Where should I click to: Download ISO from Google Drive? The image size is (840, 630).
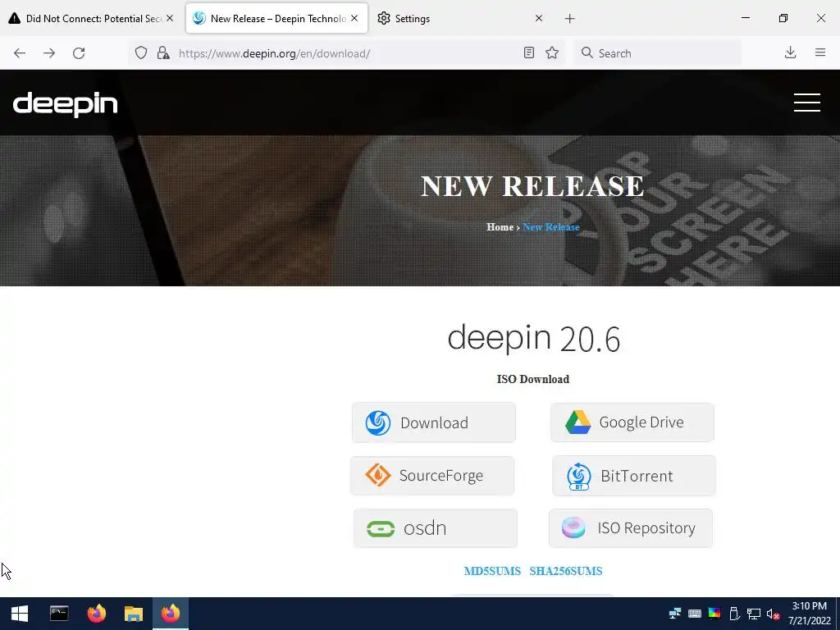(632, 422)
